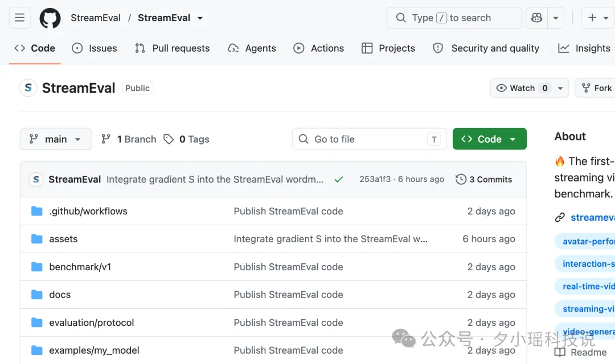Switch to the Code tab
This screenshot has height=364, width=615.
pyautogui.click(x=35, y=48)
